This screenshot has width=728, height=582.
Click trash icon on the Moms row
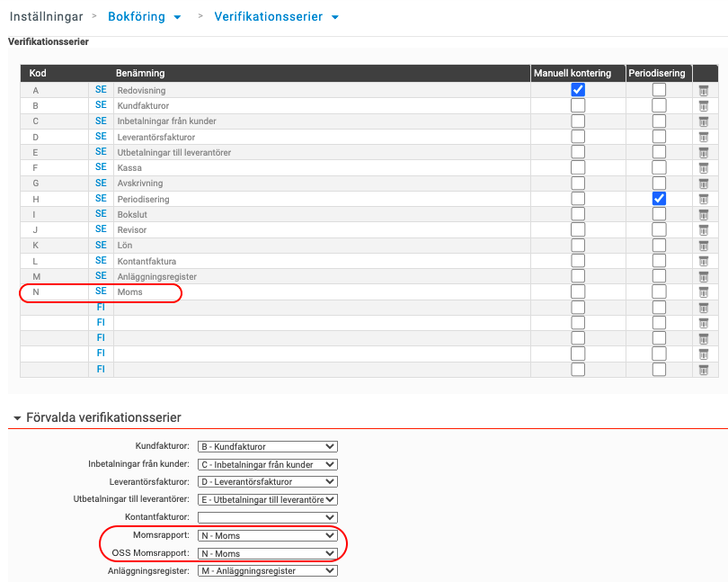(x=704, y=291)
